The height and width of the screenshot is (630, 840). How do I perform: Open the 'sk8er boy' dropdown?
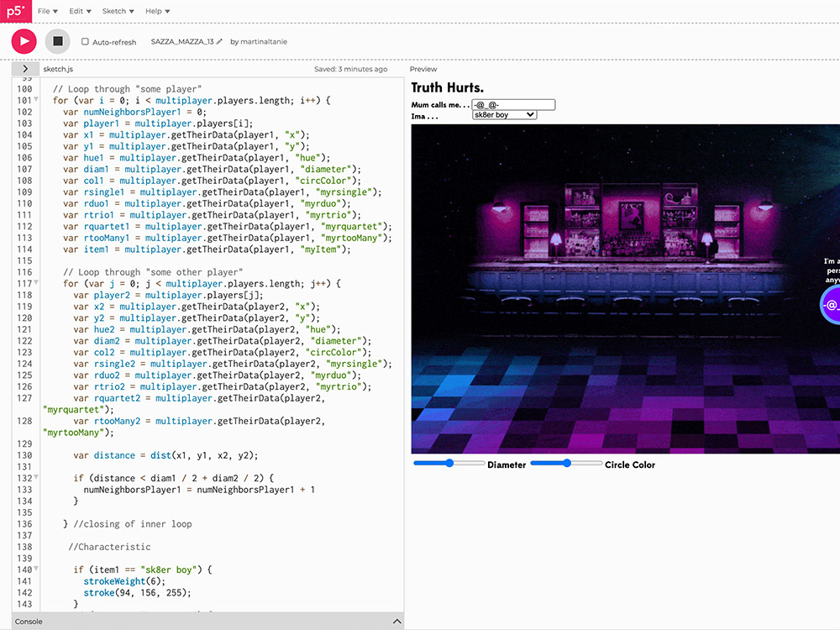pos(504,114)
